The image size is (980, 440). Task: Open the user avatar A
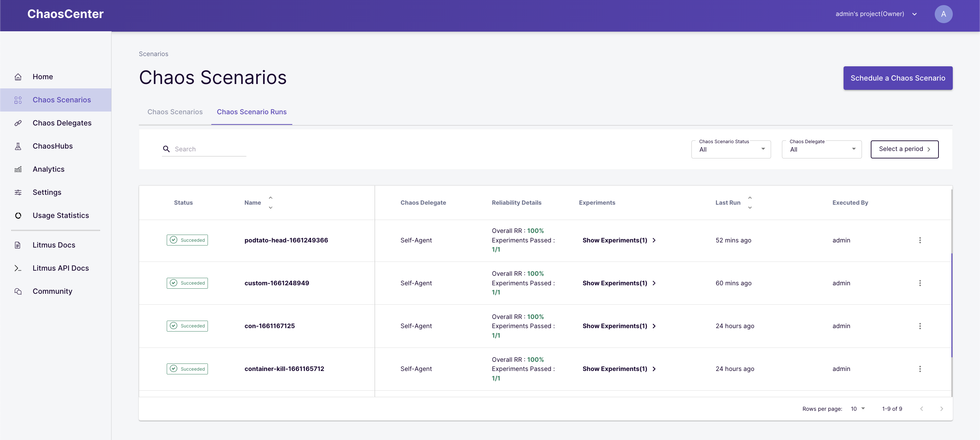point(943,14)
